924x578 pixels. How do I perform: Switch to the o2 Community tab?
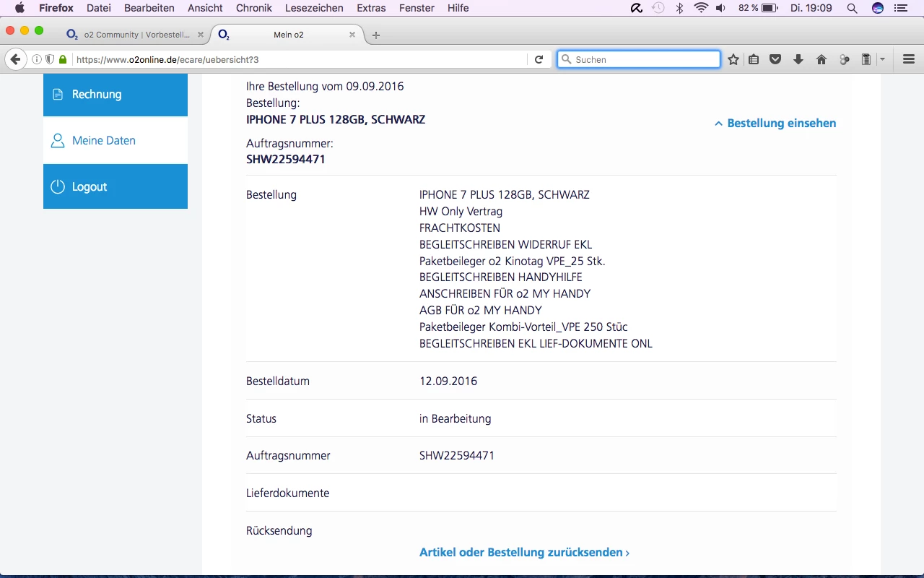pyautogui.click(x=135, y=35)
